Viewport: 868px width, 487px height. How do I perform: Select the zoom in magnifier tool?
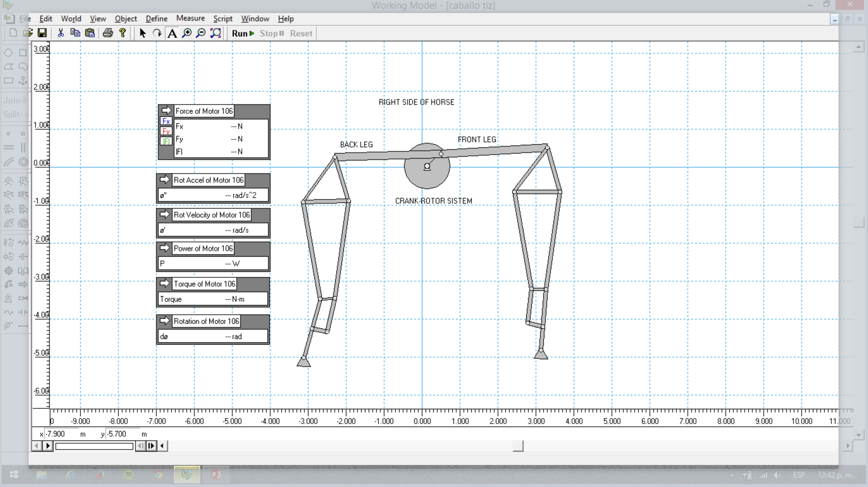[186, 33]
